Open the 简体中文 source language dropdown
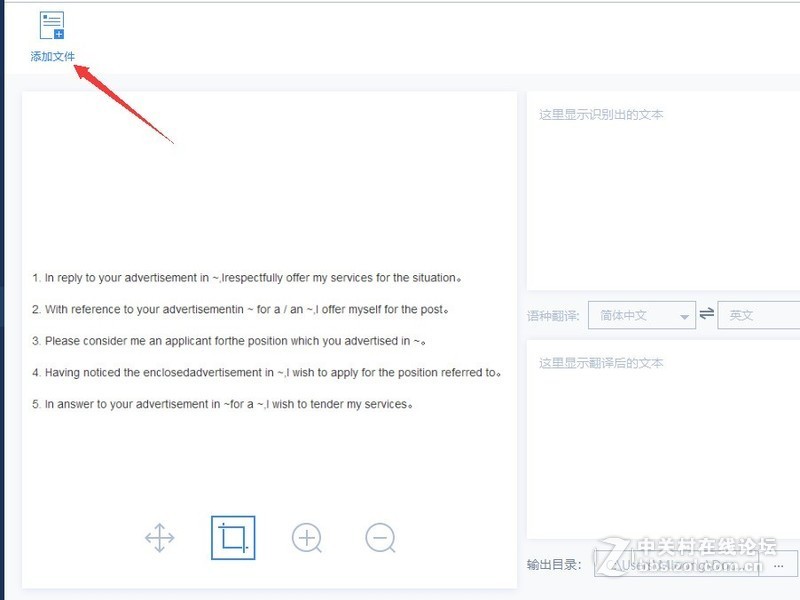The width and height of the screenshot is (800, 600). [x=640, y=315]
